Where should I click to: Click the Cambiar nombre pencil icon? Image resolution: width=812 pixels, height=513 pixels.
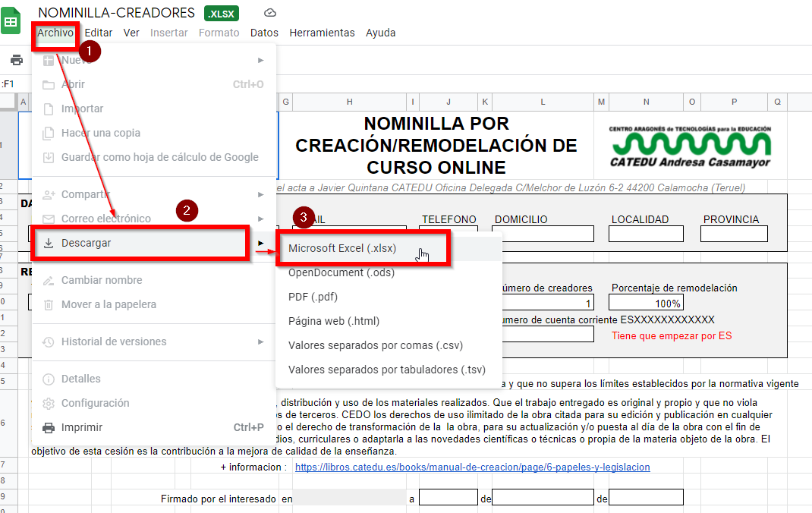point(48,280)
